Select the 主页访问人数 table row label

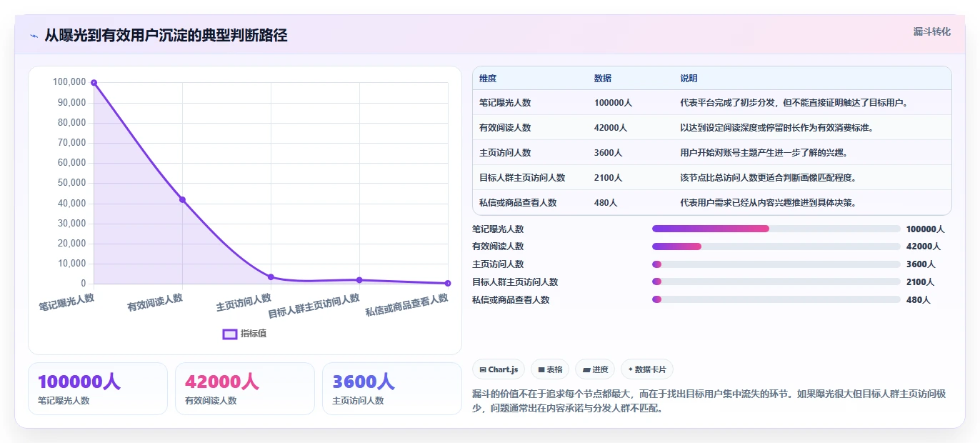coord(505,153)
